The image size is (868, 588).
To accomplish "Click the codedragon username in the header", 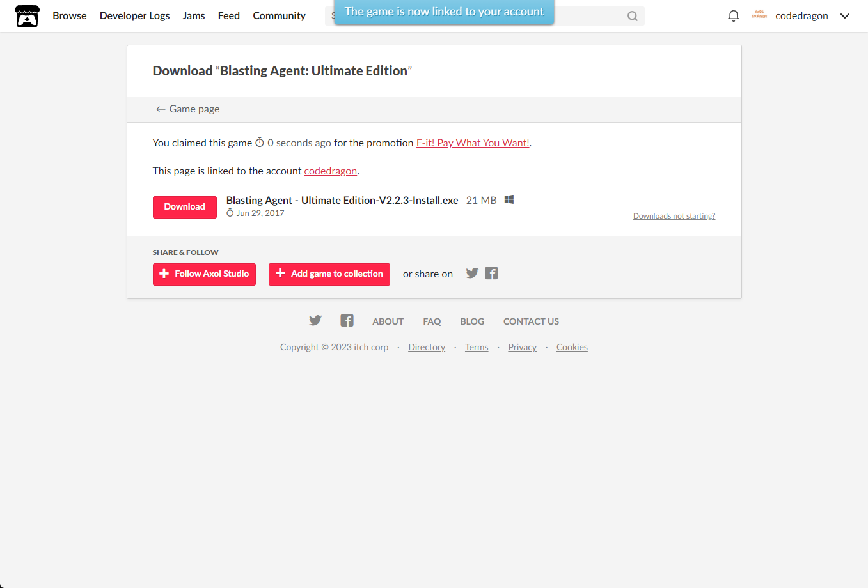I will pos(801,16).
